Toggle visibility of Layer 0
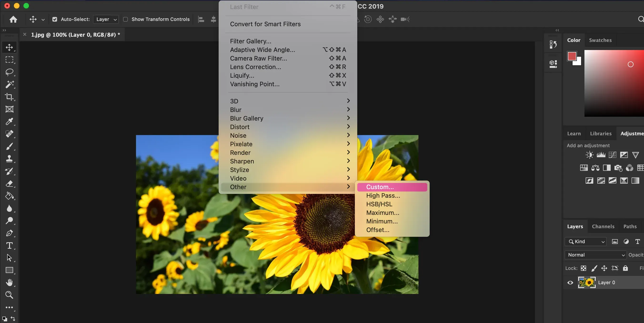Screen dimensions: 644x323 pyautogui.click(x=570, y=283)
